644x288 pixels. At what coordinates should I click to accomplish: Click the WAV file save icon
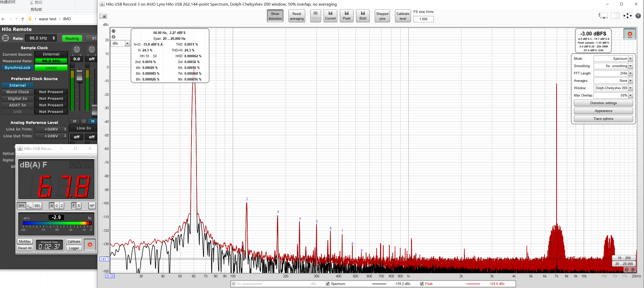[x=316, y=16]
